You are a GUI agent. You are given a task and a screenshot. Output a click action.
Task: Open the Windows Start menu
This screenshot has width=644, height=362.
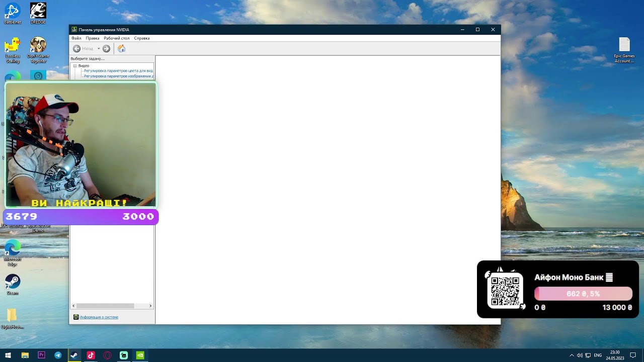8,355
